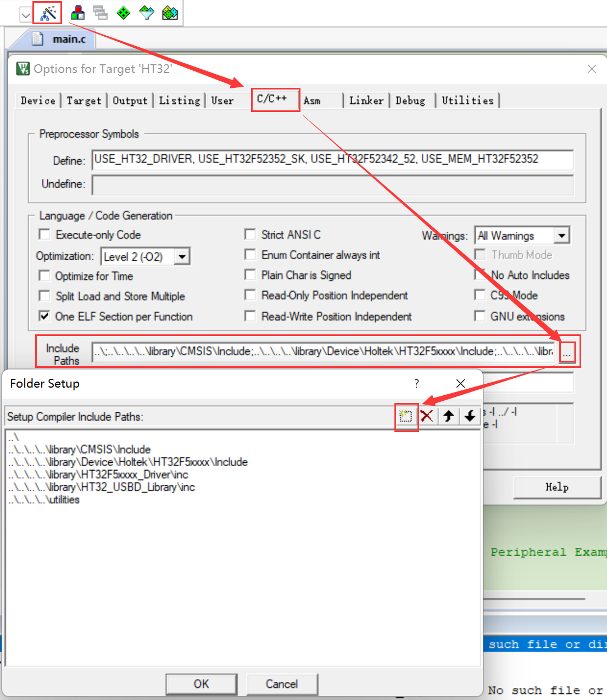Viewport: 607px width, 700px height.
Task: Move include path down with arrow
Action: 469,416
